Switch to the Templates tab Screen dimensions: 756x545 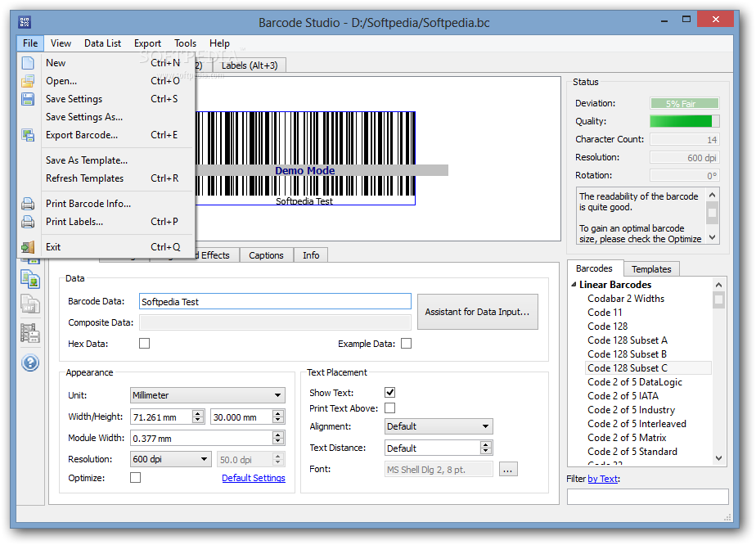[x=651, y=269]
